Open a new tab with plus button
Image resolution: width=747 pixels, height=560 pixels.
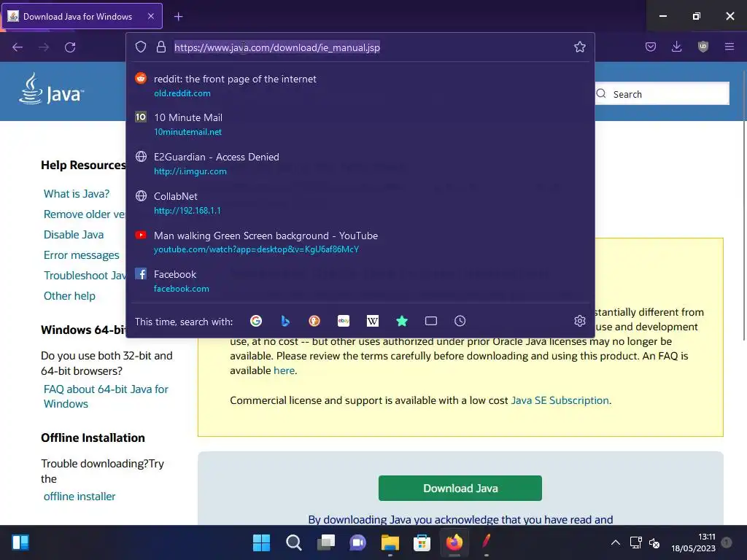coord(178,17)
